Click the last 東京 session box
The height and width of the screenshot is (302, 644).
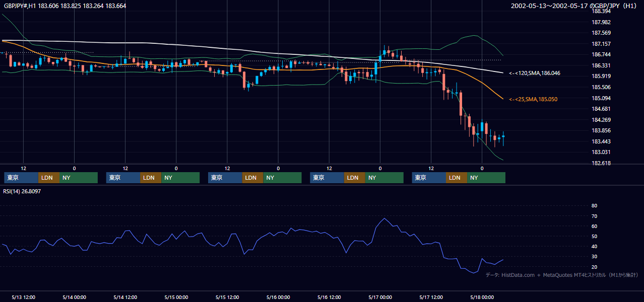point(429,178)
